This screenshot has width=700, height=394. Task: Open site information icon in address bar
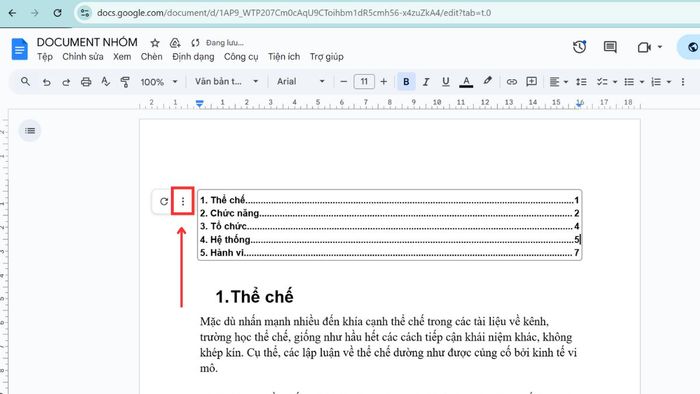point(85,13)
